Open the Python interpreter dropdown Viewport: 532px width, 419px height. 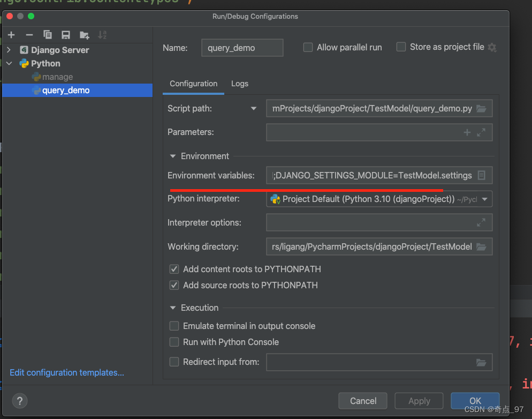[484, 199]
